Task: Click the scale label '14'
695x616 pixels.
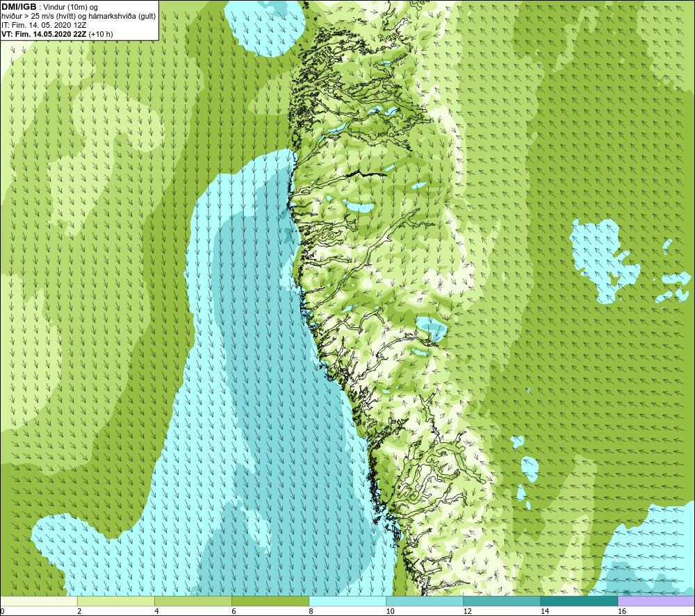Action: tap(544, 611)
